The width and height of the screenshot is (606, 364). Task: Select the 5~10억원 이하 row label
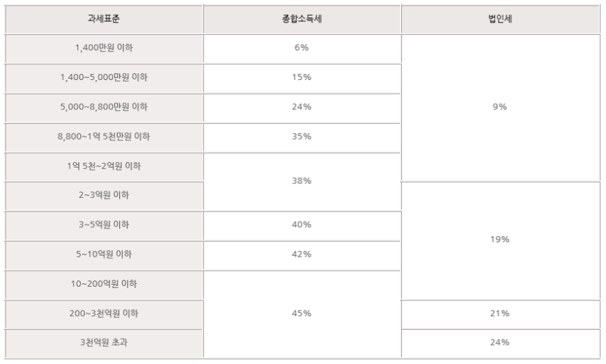104,255
